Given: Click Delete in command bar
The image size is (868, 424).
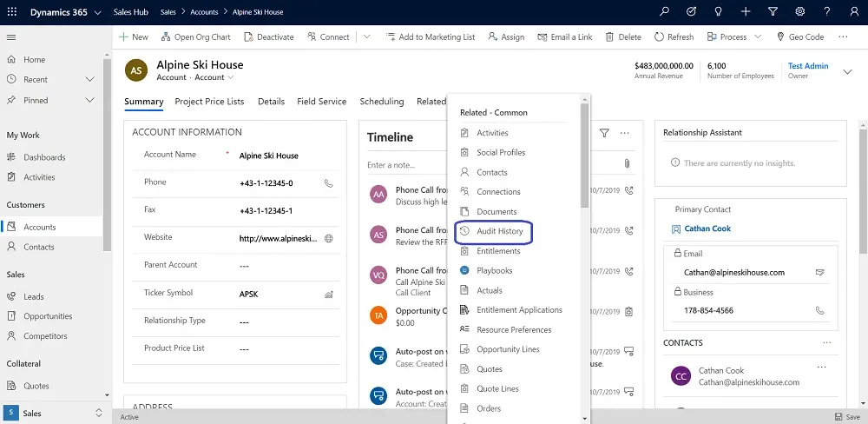Looking at the screenshot, I should (622, 37).
